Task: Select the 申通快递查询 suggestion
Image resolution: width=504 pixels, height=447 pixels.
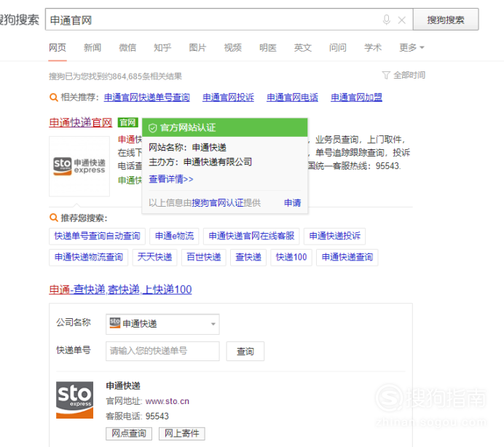Action: [347, 258]
